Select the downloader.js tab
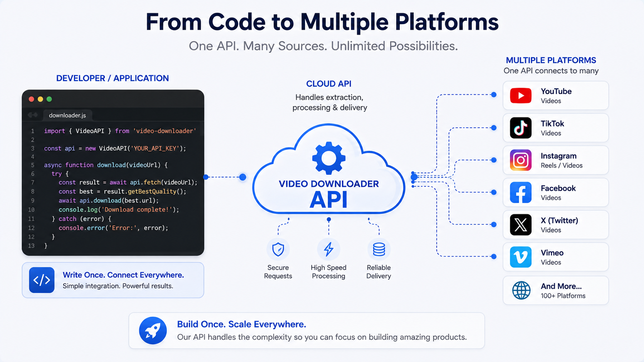 point(67,115)
